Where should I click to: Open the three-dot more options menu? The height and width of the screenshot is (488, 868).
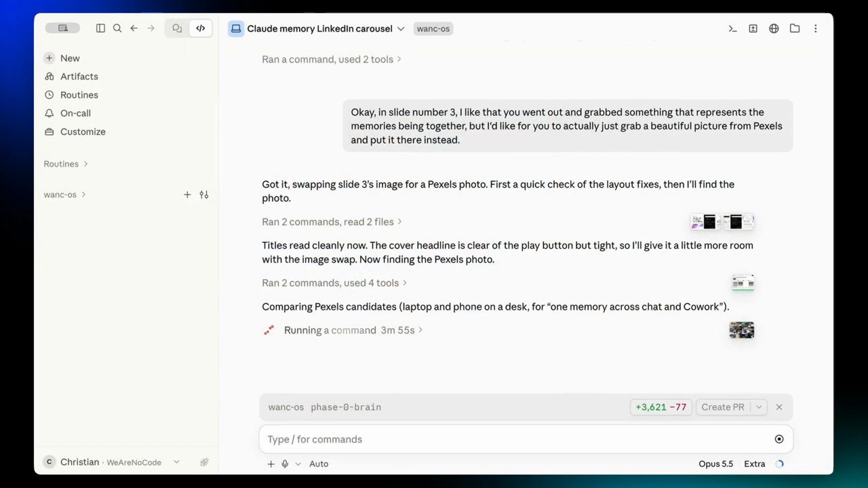coord(815,28)
